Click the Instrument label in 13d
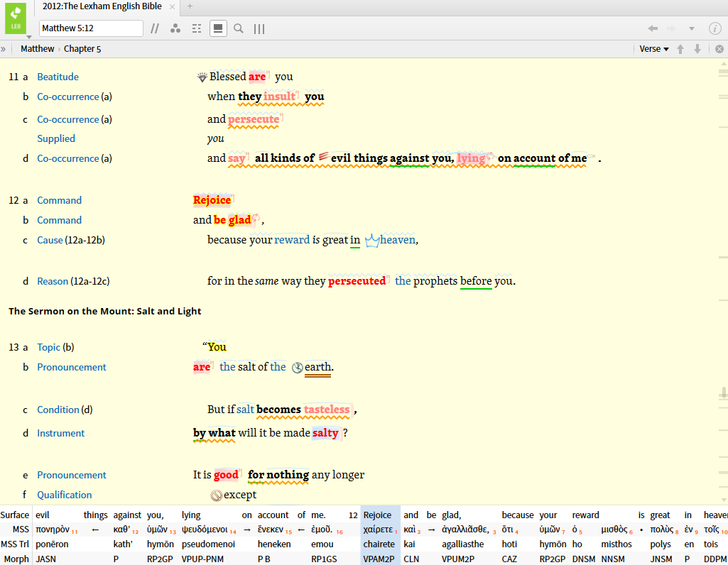 tap(61, 433)
